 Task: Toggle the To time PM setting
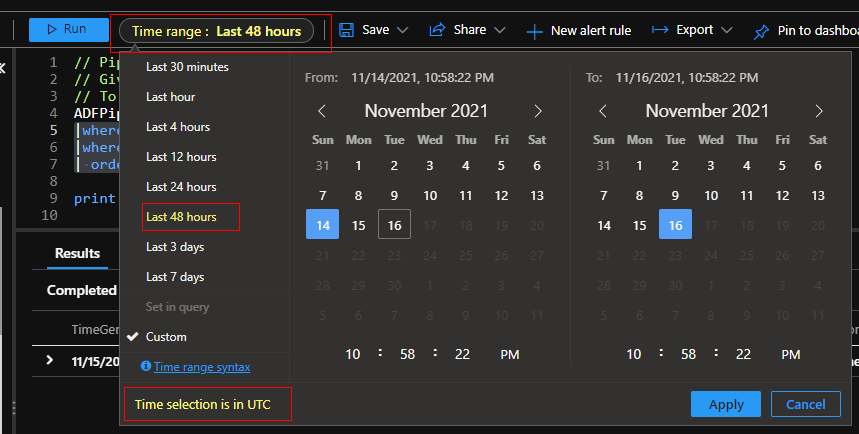pos(791,355)
